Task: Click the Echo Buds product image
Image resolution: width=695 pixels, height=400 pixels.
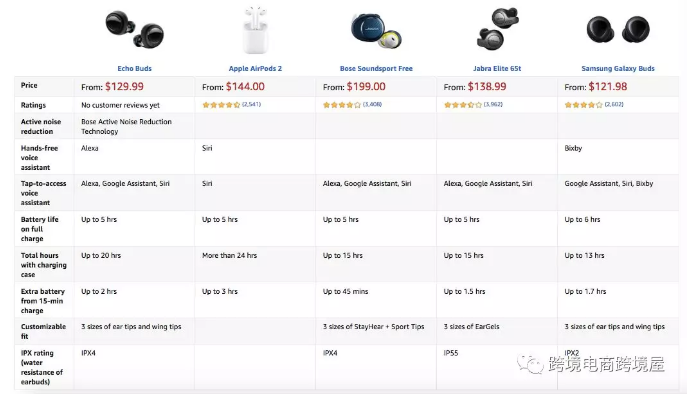Action: pos(135,29)
